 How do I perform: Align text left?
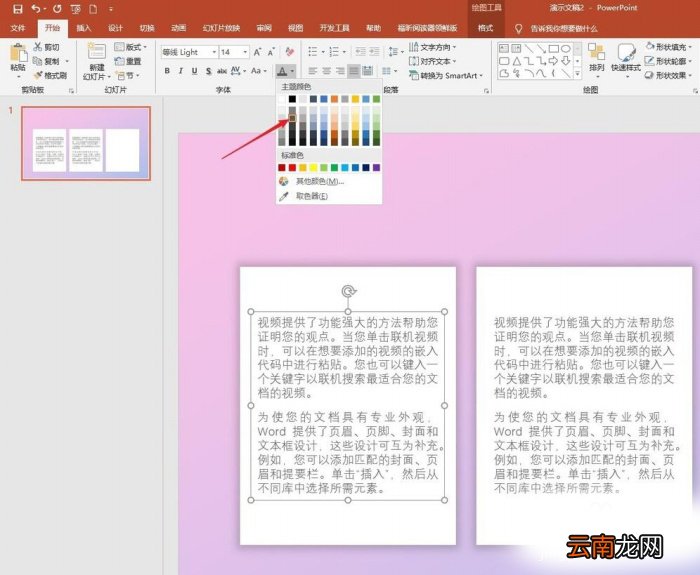pos(312,71)
